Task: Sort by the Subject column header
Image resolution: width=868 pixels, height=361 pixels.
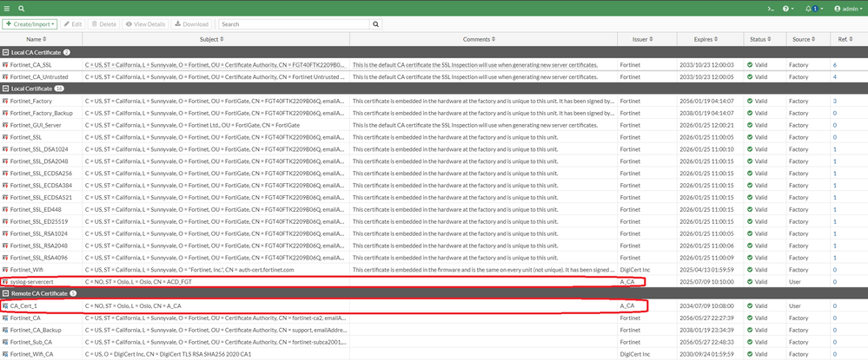Action: click(x=211, y=39)
